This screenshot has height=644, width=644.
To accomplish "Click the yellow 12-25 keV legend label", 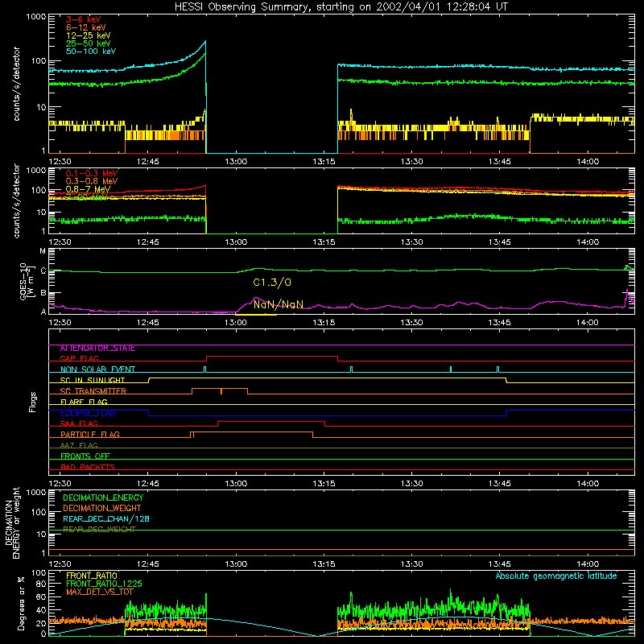I will click(89, 35).
